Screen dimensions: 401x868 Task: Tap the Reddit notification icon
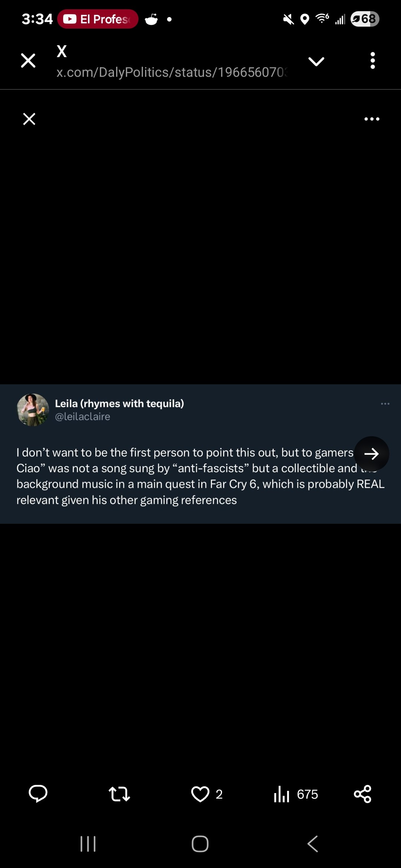(151, 19)
